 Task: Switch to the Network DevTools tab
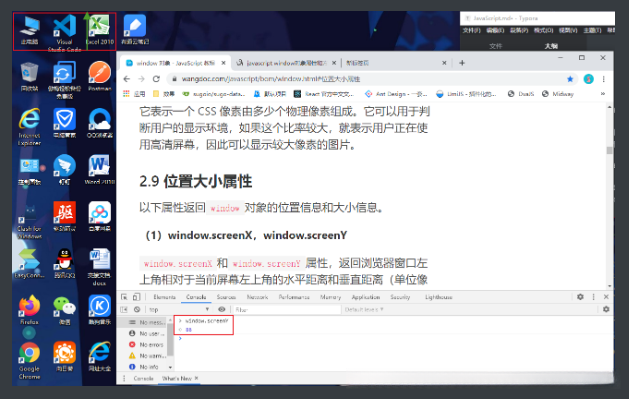click(257, 297)
